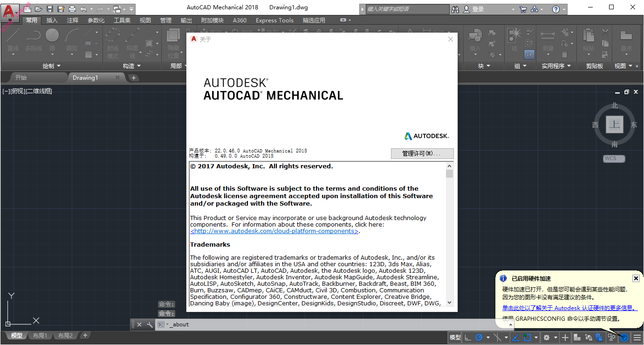Open the workspace switching gear dropdown arrow
Viewport: 644px width, 345px height.
556,338
